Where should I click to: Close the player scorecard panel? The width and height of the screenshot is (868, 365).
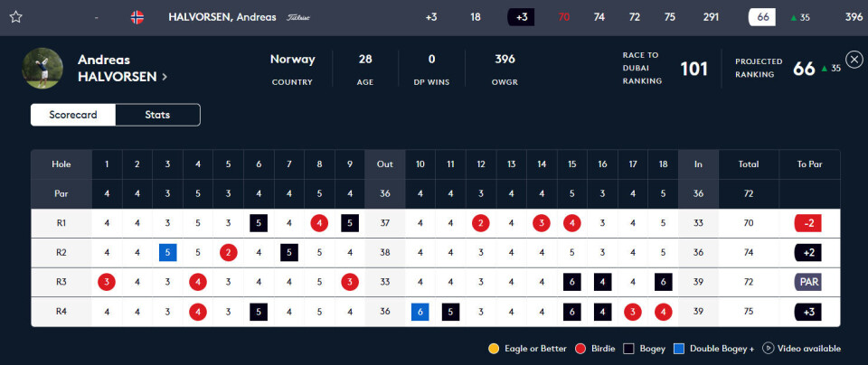pos(853,58)
